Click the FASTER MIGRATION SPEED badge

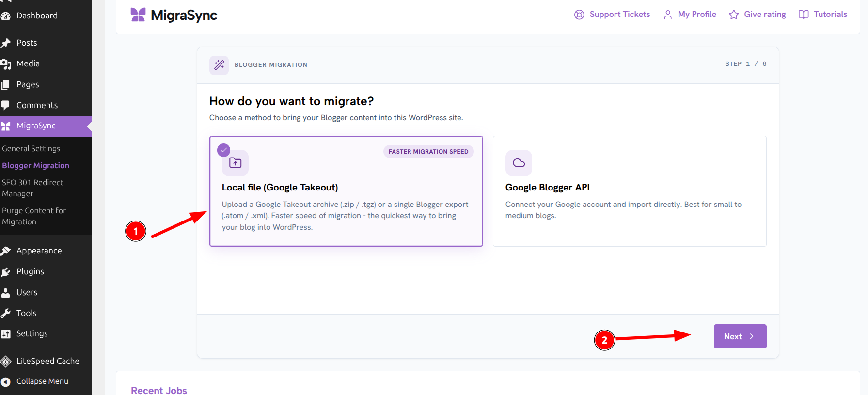[x=428, y=152]
